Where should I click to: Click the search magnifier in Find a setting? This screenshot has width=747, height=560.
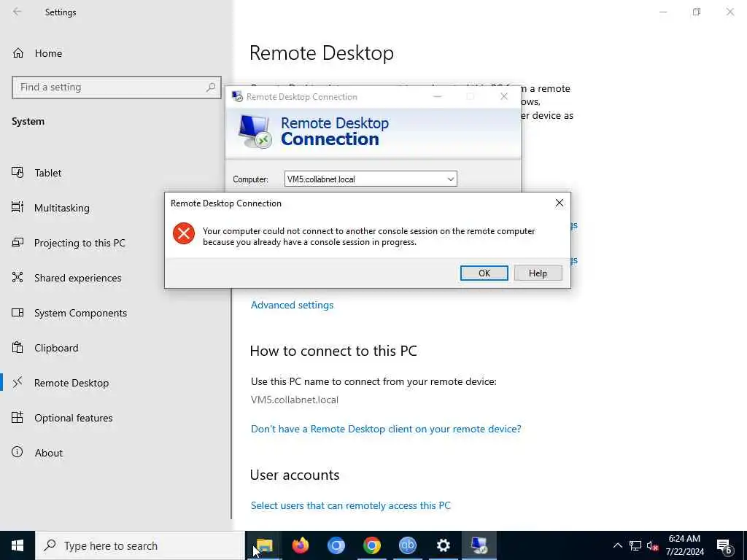click(x=211, y=87)
